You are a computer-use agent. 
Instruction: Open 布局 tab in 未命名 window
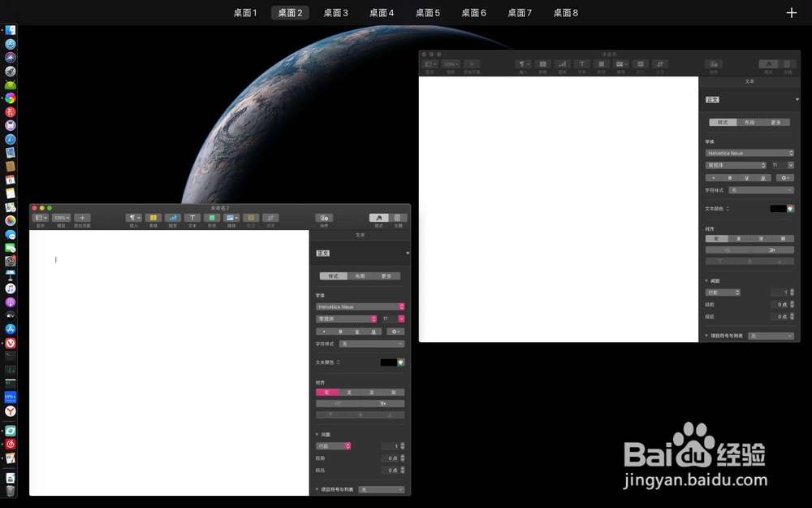click(749, 123)
